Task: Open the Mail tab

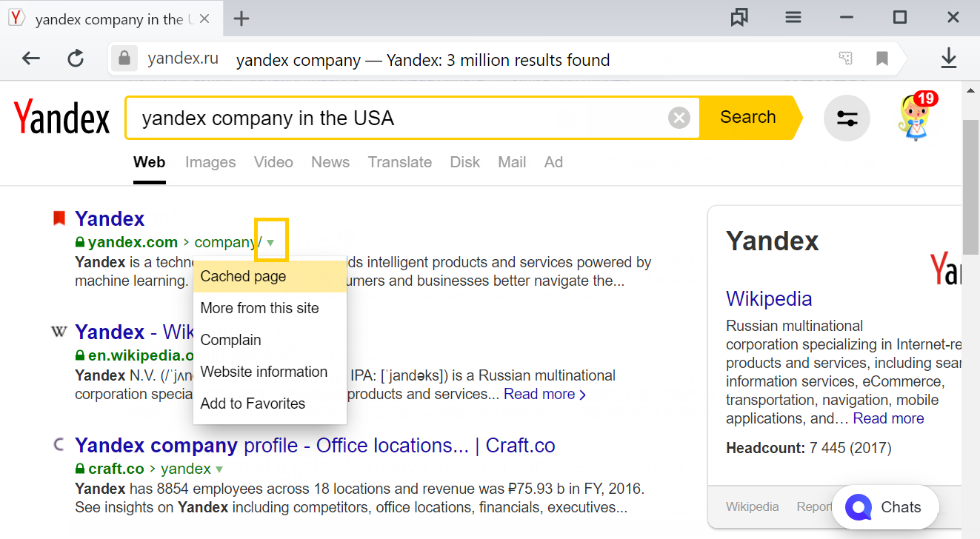Action: click(x=512, y=162)
